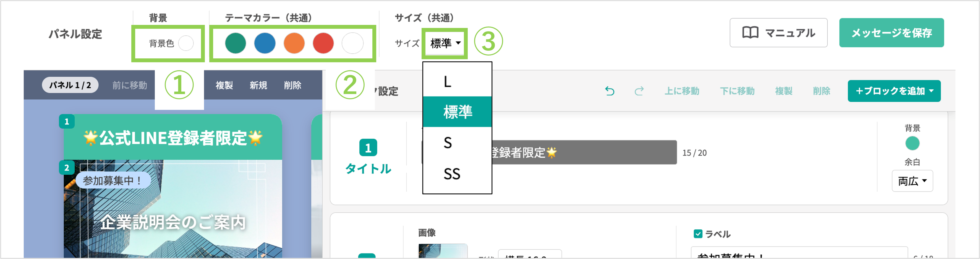Expand the 余白 両広 dropdown
The image size is (980, 259).
pos(912,181)
